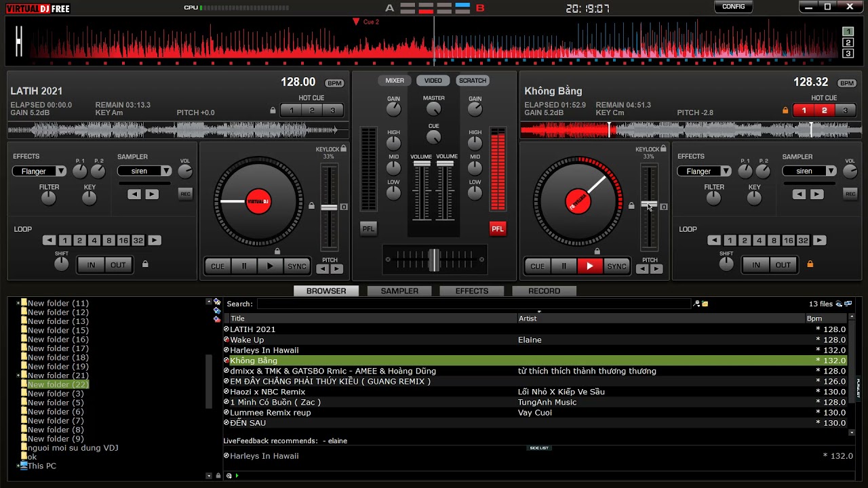Show the VIDEO mixer panel

(433, 81)
